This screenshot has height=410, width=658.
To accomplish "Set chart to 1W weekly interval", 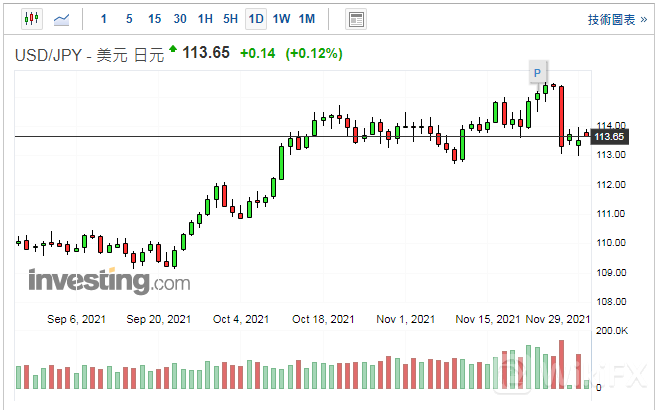I will (x=281, y=19).
